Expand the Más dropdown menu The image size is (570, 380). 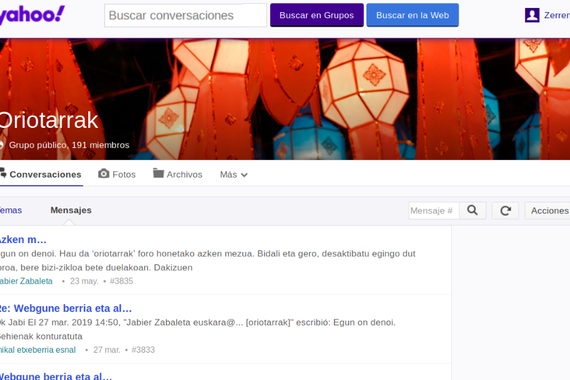point(233,175)
